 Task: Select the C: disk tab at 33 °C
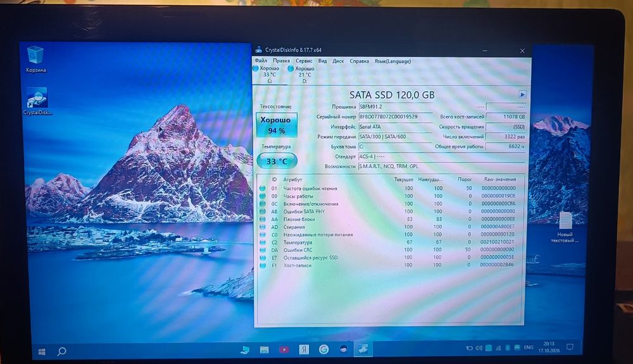269,75
